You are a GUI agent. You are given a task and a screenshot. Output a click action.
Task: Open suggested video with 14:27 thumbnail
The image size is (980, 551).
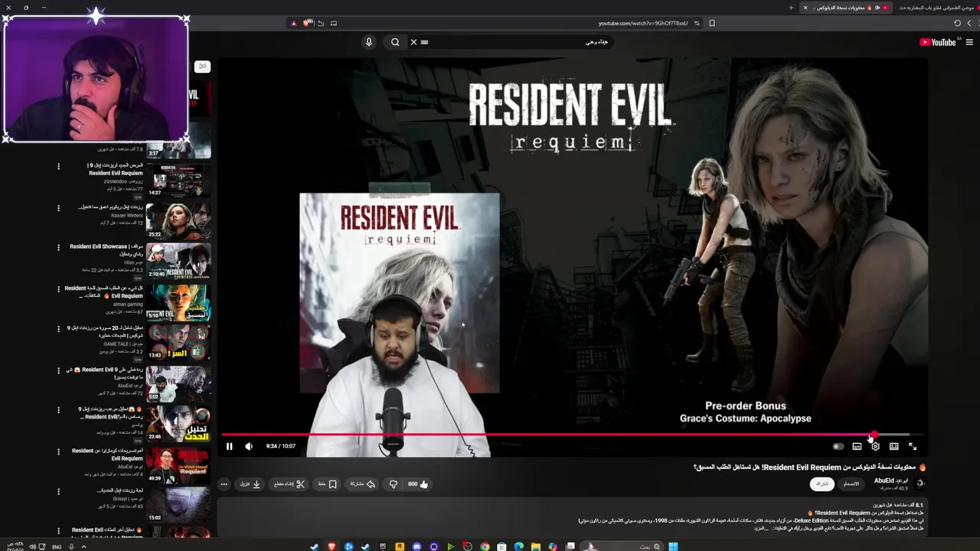click(x=178, y=180)
